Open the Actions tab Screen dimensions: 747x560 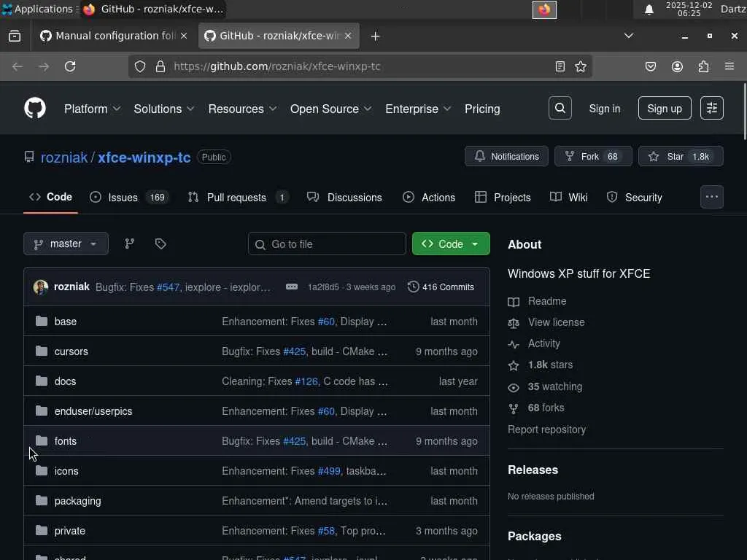pyautogui.click(x=429, y=197)
